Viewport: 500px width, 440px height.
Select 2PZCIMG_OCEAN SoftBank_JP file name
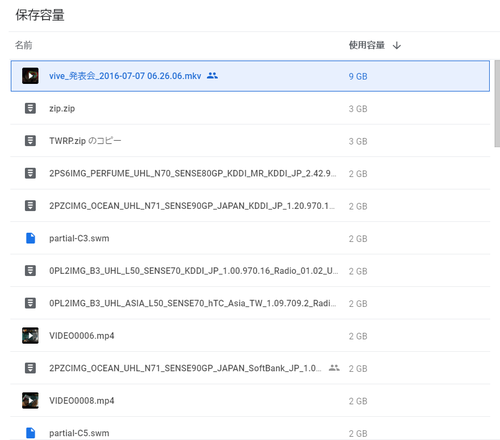coord(185,368)
